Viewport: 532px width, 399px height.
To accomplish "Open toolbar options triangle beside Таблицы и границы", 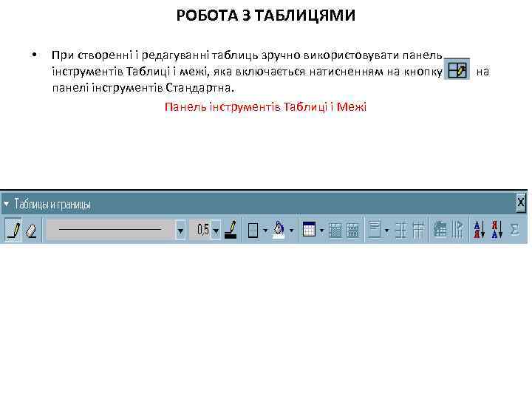I will pos(6,204).
